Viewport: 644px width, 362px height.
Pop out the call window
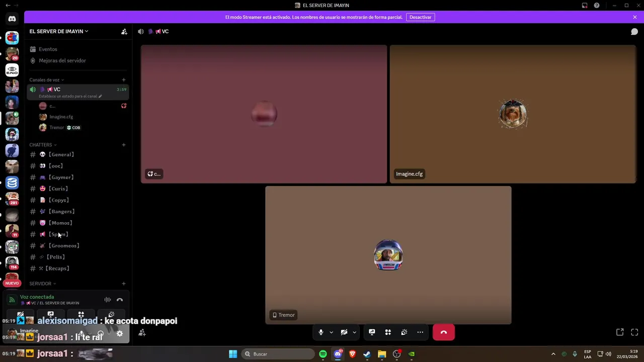pos(620,332)
